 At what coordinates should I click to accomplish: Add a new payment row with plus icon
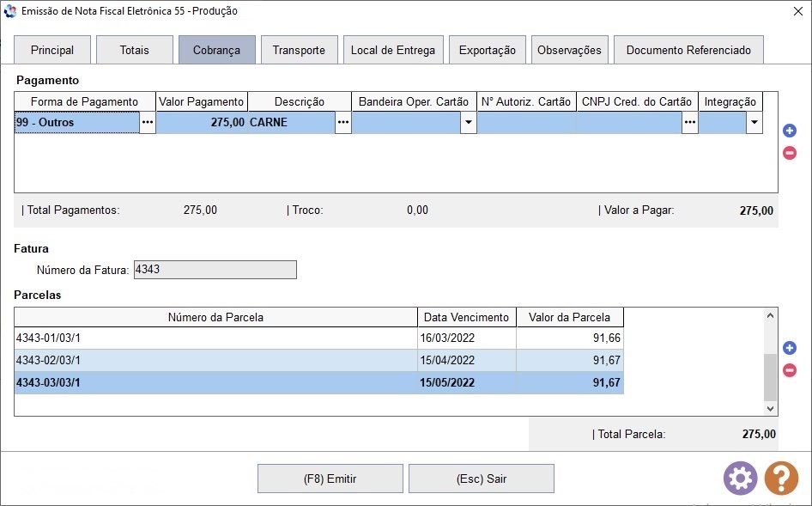pyautogui.click(x=790, y=131)
